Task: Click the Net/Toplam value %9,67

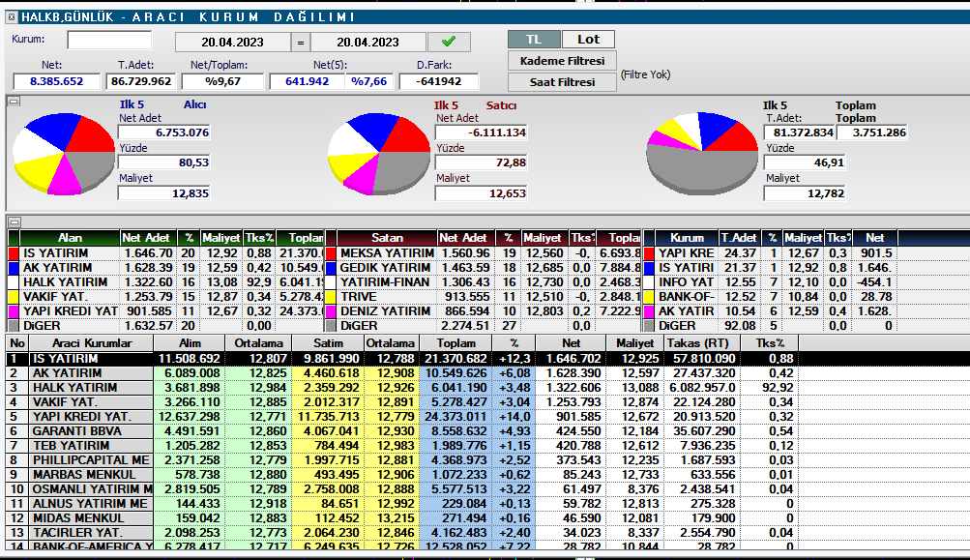Action: [x=223, y=81]
